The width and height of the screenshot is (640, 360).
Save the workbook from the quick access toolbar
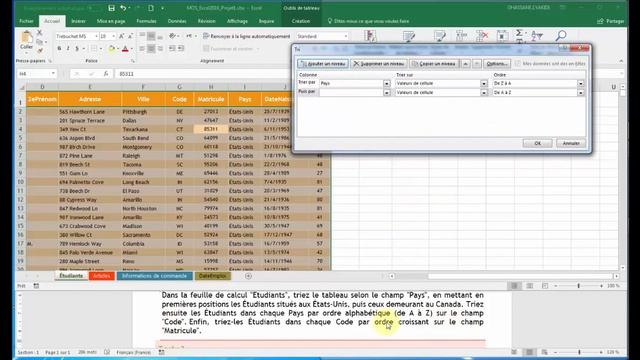[x=111, y=8]
